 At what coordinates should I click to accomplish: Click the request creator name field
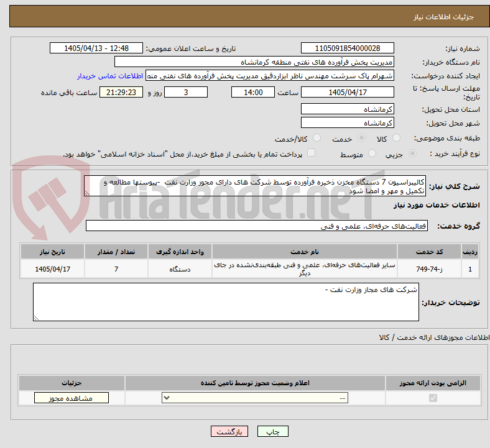point(270,76)
